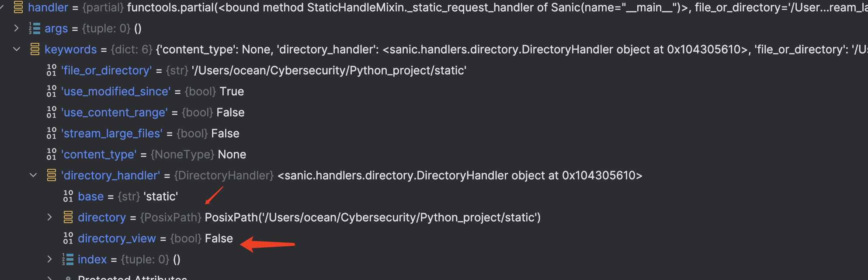The height and width of the screenshot is (280, 868).
Task: Click the binary icon beside directory_view
Action: pos(68,238)
